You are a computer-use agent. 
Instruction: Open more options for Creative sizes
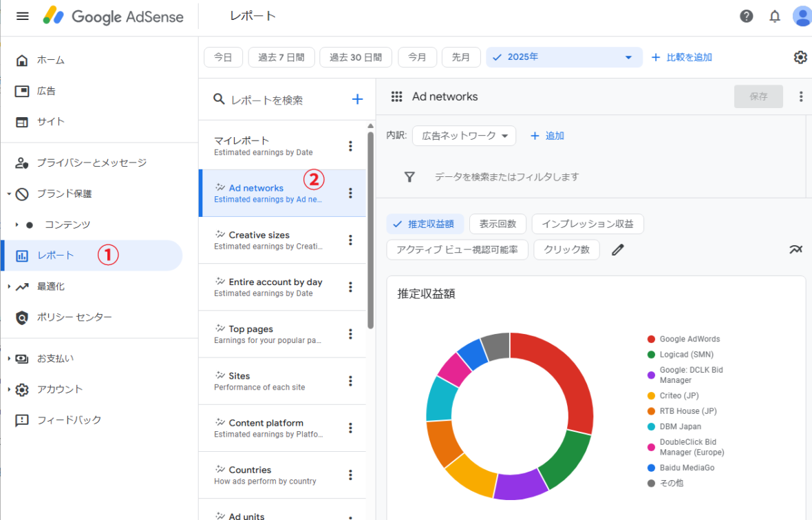tap(350, 240)
